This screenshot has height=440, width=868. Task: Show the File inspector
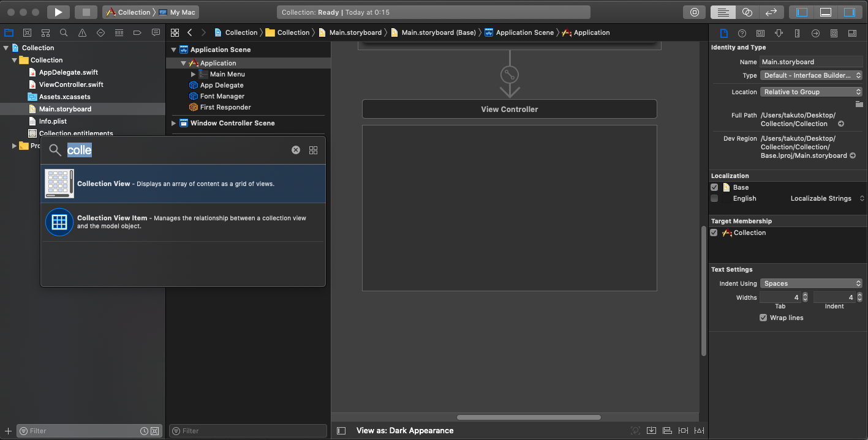click(723, 33)
